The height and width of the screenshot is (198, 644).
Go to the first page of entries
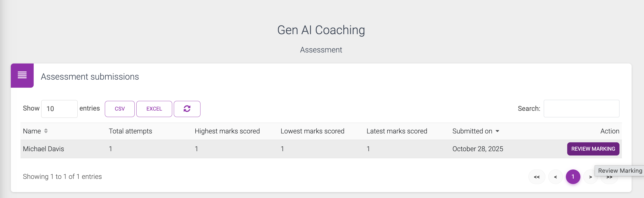[537, 177]
